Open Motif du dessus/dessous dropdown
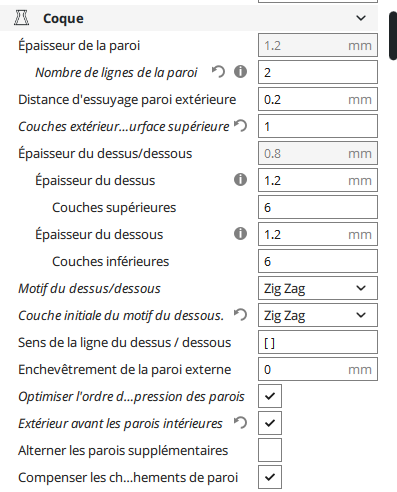 pyautogui.click(x=318, y=288)
